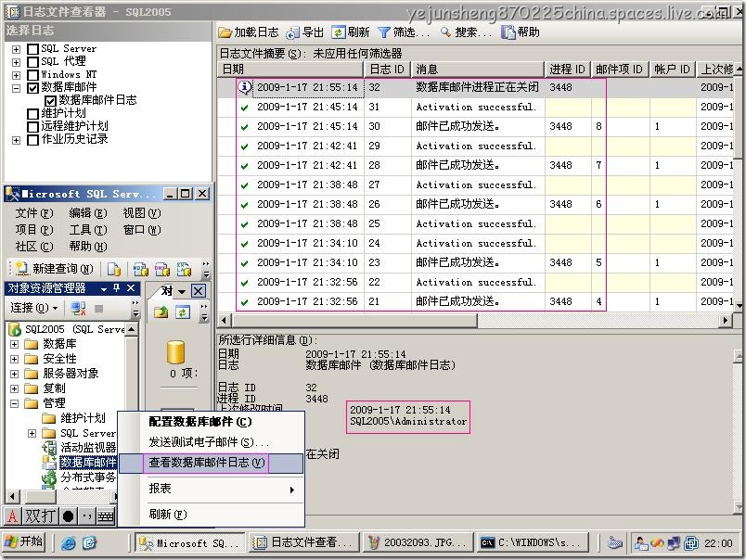Refresh logs with the 刷新 toolbar icon
Image resolution: width=746 pixels, height=560 pixels.
click(x=339, y=32)
